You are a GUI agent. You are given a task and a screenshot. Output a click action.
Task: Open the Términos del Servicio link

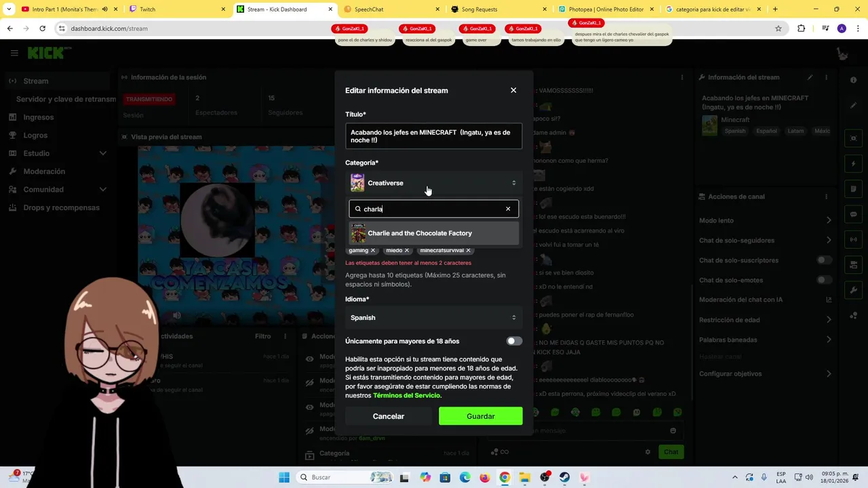point(406,395)
